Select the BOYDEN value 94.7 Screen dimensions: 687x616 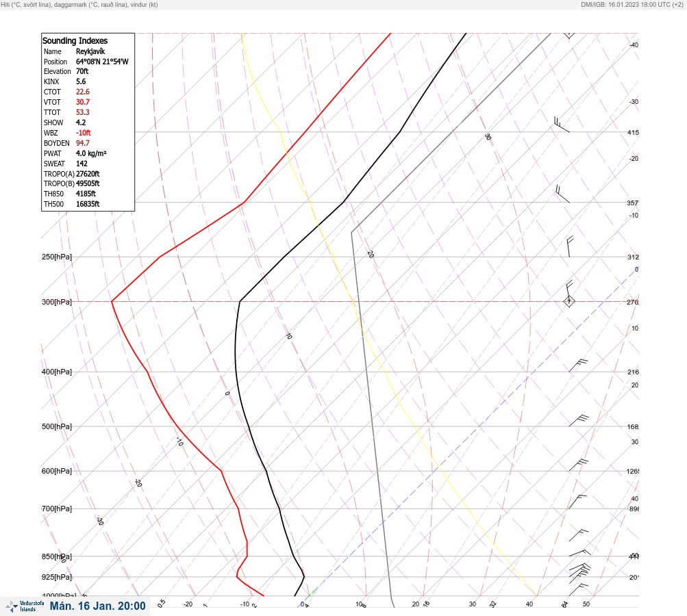pyautogui.click(x=82, y=143)
